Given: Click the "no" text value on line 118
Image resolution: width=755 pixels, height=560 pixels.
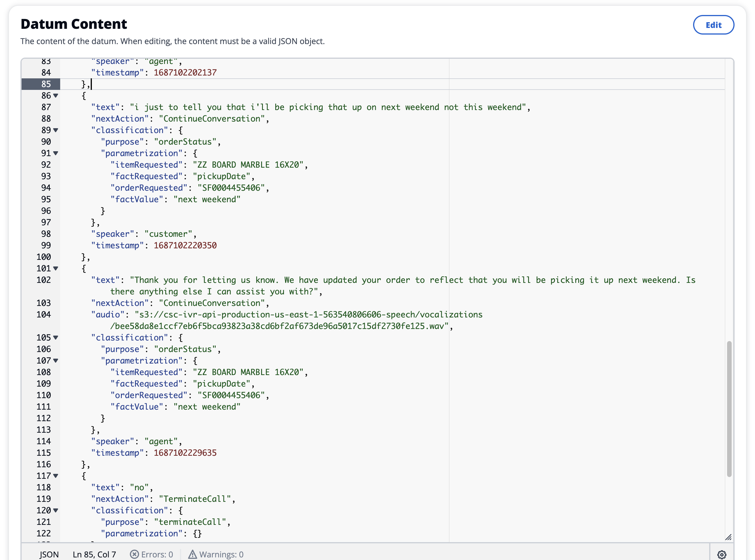Looking at the screenshot, I should tap(139, 487).
